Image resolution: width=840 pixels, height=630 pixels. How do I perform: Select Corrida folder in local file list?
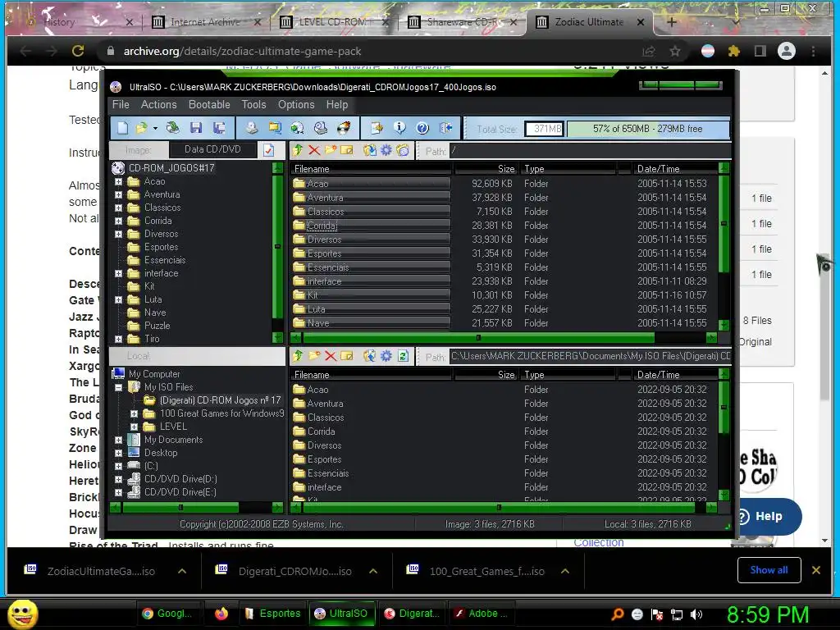[x=321, y=431]
